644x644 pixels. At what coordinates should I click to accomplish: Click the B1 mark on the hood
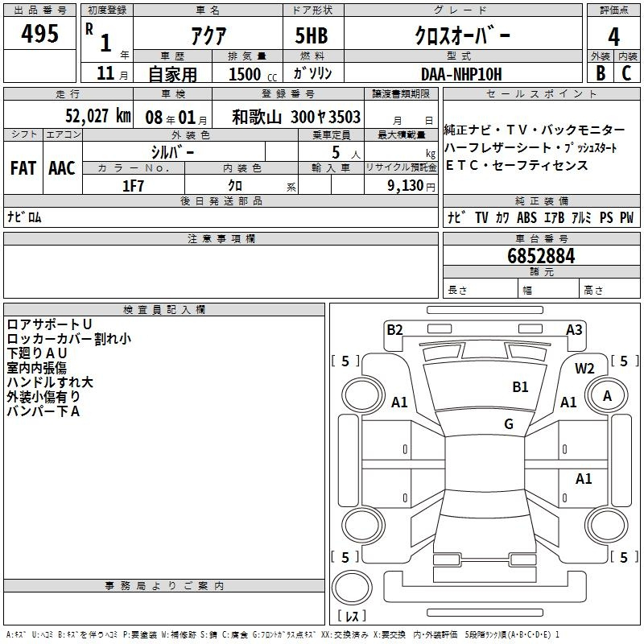[x=520, y=387]
